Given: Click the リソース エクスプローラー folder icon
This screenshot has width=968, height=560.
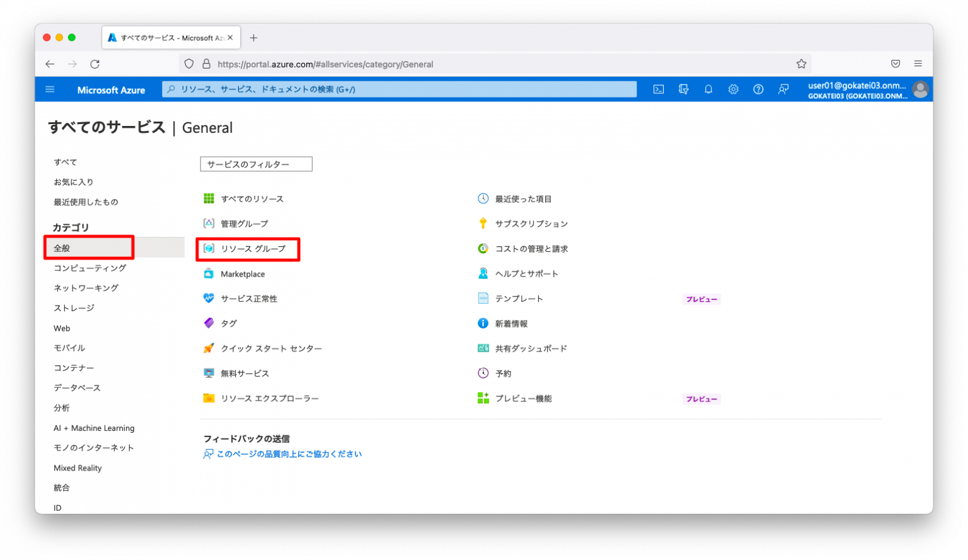Looking at the screenshot, I should pyautogui.click(x=209, y=398).
